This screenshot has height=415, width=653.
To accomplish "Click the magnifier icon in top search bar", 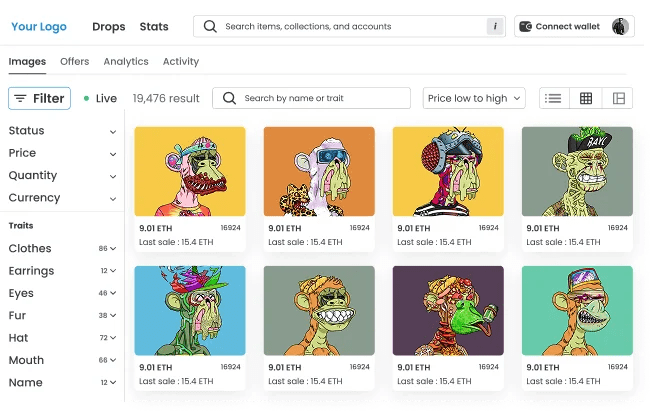I will 210,26.
